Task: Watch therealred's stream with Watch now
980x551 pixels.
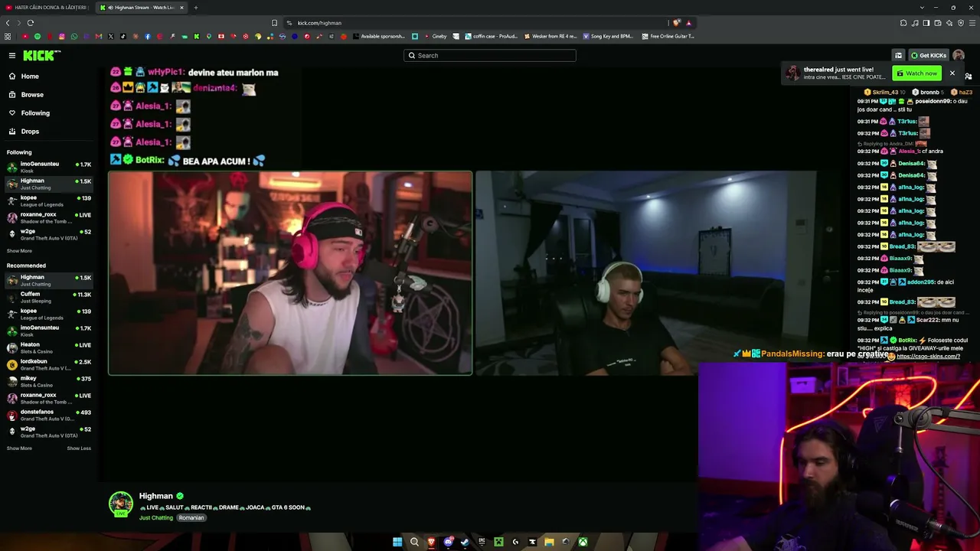Action: (x=916, y=73)
